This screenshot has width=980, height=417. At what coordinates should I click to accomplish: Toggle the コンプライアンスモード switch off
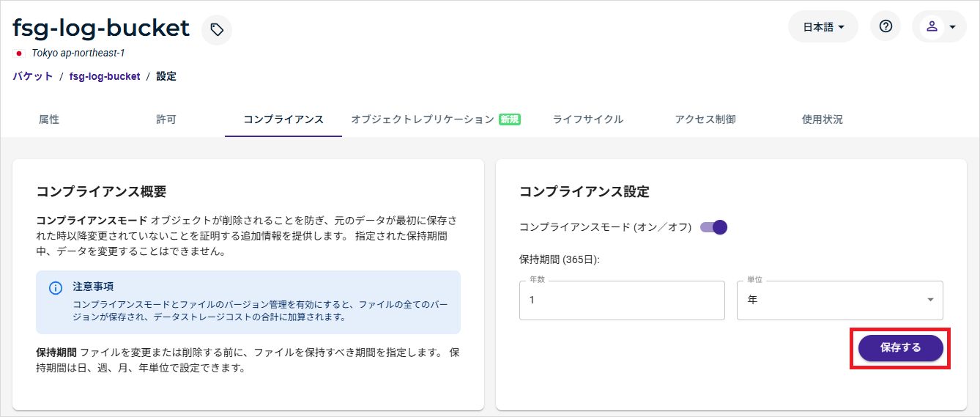tap(714, 227)
